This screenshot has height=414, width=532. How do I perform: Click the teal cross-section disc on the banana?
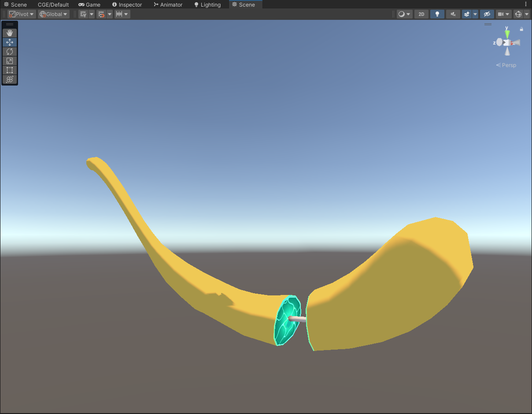[x=286, y=321]
